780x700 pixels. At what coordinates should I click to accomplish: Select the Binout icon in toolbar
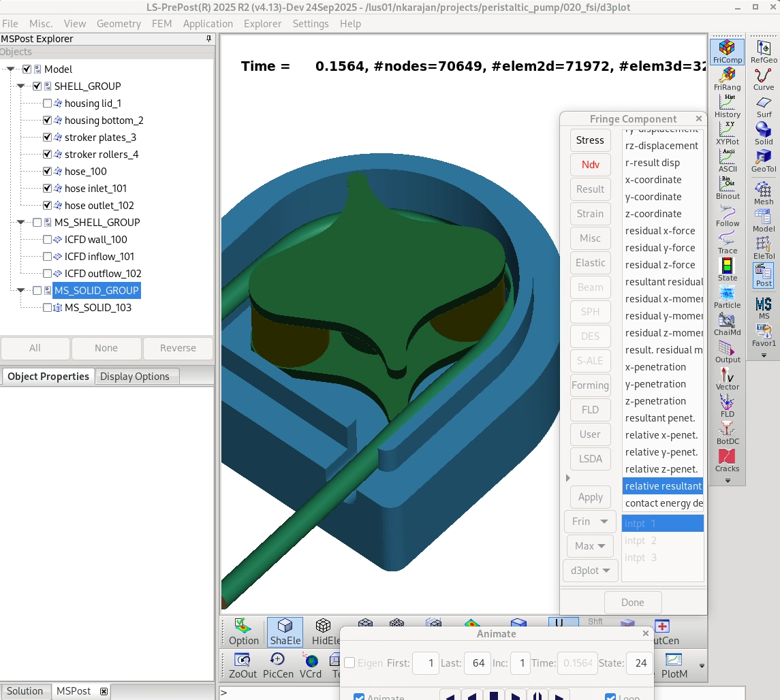point(727,189)
